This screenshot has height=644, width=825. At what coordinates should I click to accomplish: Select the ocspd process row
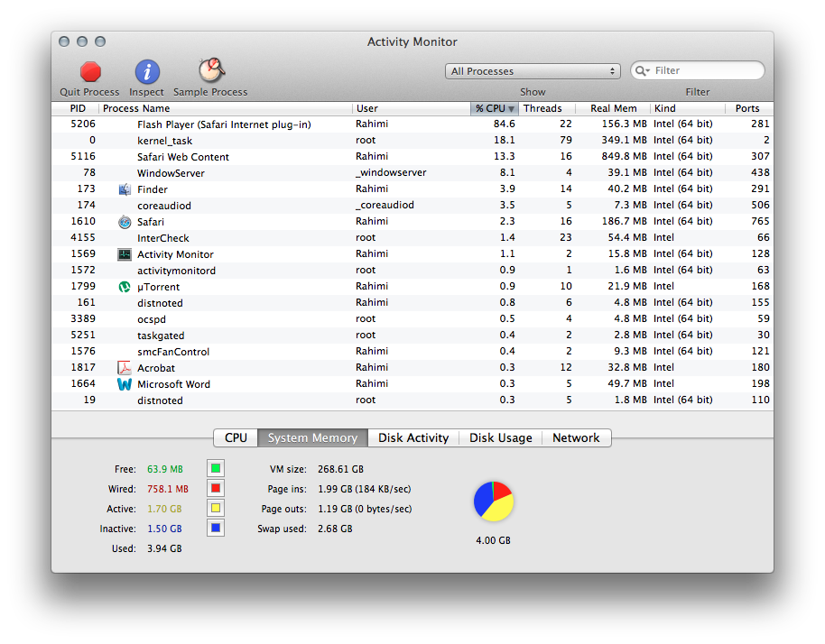click(x=412, y=319)
